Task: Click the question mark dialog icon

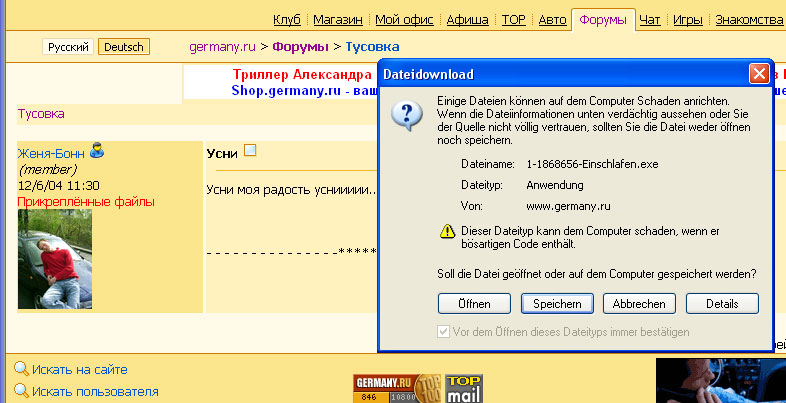Action: click(x=407, y=116)
